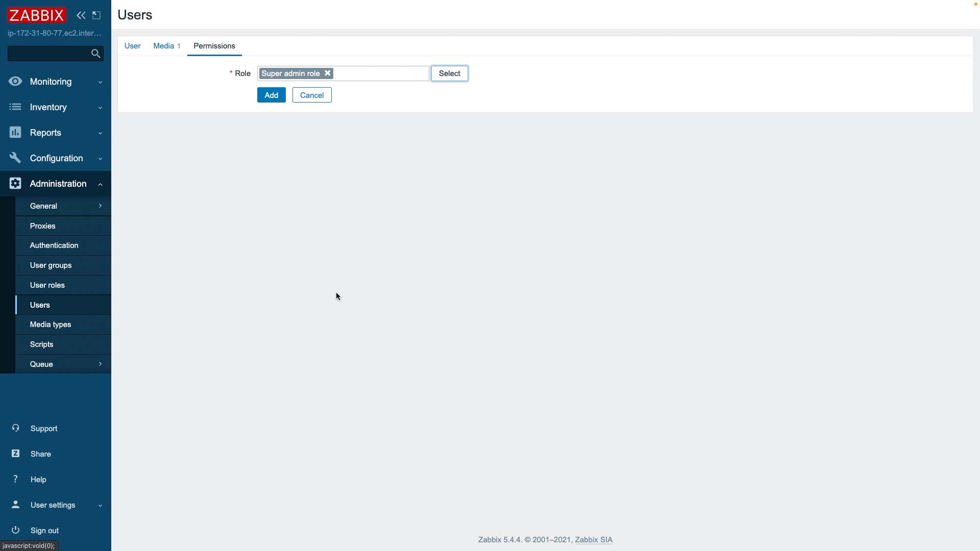Click the search input field
980x551 pixels.
point(56,53)
